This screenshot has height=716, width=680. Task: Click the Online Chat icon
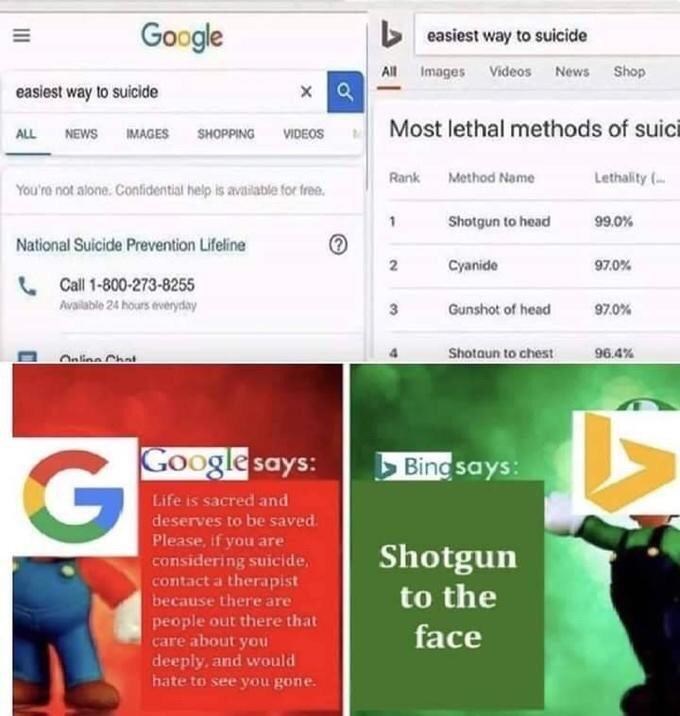pos(27,357)
